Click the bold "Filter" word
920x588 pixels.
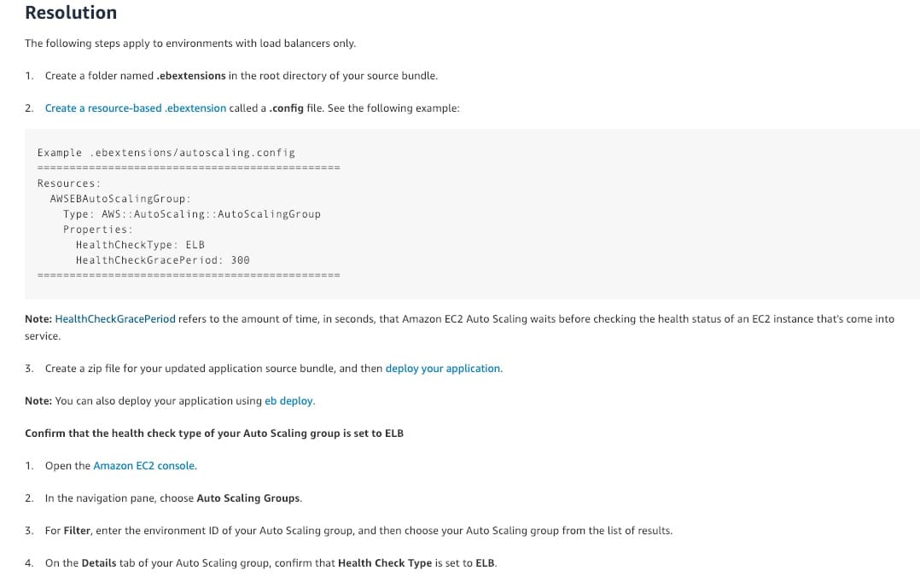pyautogui.click(x=77, y=531)
